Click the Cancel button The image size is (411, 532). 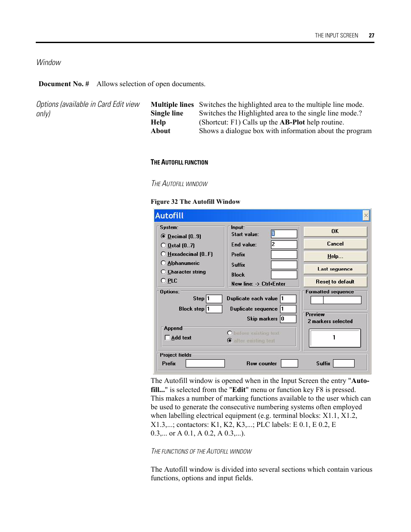(335, 244)
